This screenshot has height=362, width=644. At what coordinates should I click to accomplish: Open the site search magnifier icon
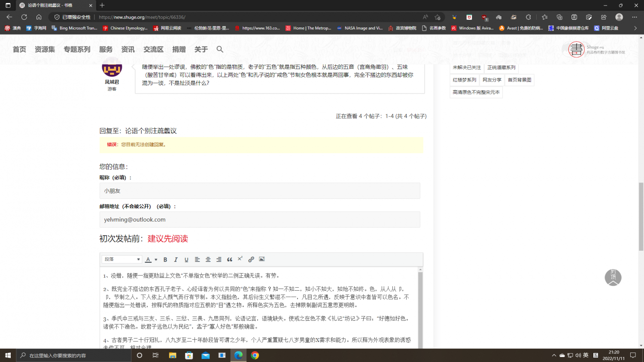pos(220,49)
